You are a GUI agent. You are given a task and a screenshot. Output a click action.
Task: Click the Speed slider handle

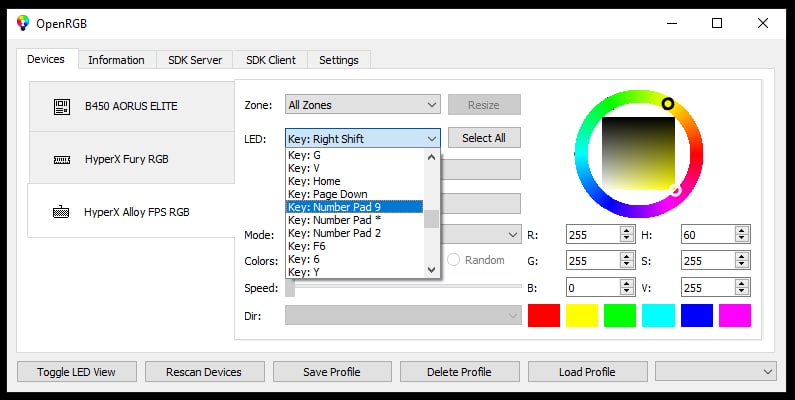[x=290, y=287]
